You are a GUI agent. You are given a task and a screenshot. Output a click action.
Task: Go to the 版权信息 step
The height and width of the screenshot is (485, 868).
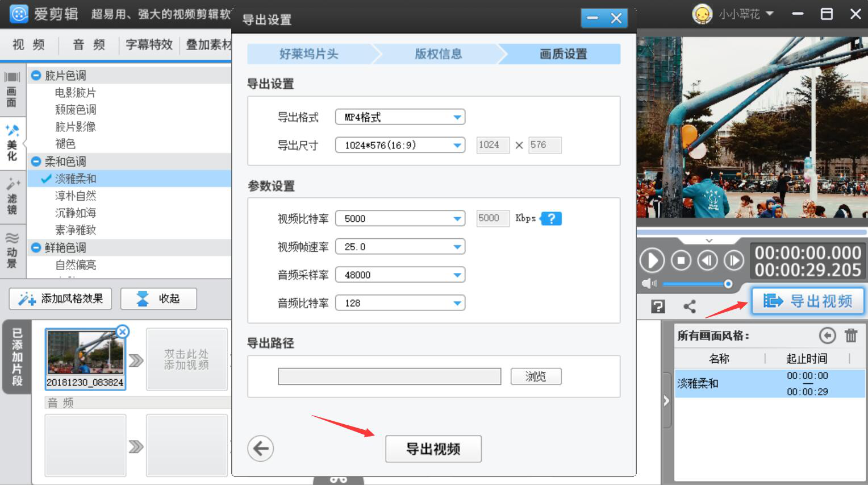pyautogui.click(x=438, y=54)
